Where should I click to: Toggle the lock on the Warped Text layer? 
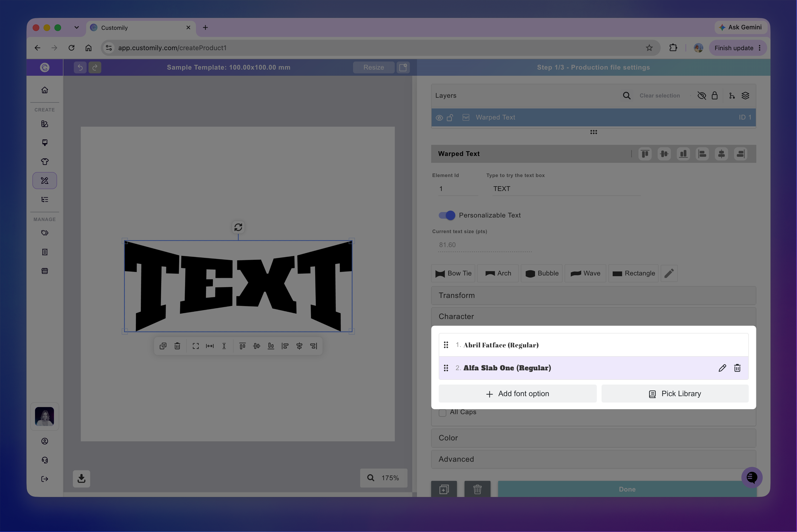tap(450, 118)
